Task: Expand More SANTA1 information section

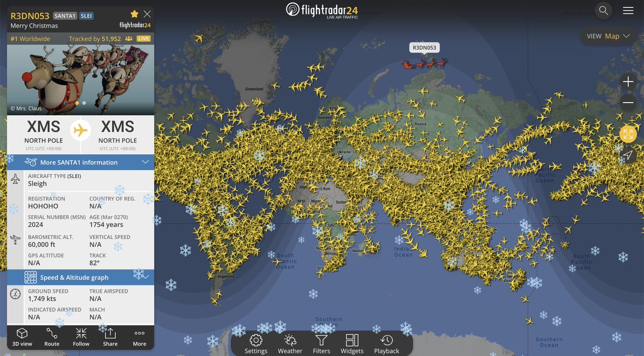Action: (x=80, y=162)
